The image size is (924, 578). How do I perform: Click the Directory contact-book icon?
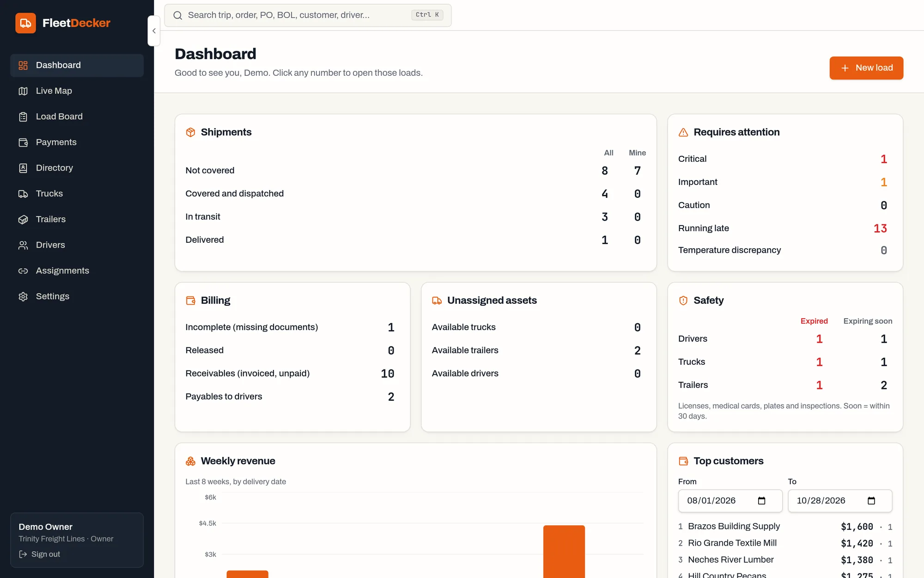coord(23,168)
